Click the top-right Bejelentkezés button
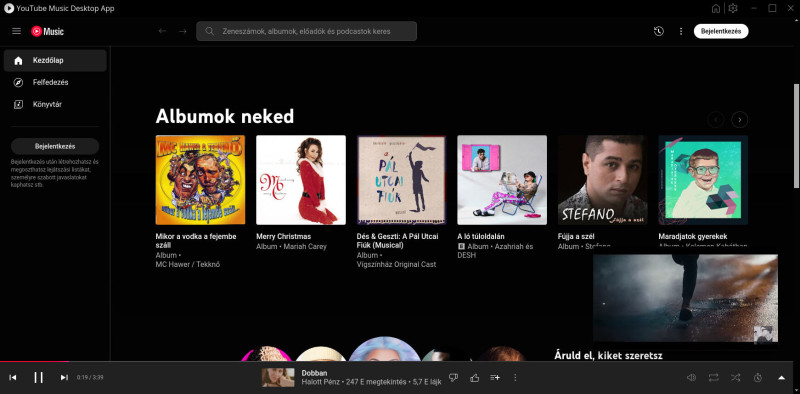Viewport: 800px width, 394px height. 721,31
